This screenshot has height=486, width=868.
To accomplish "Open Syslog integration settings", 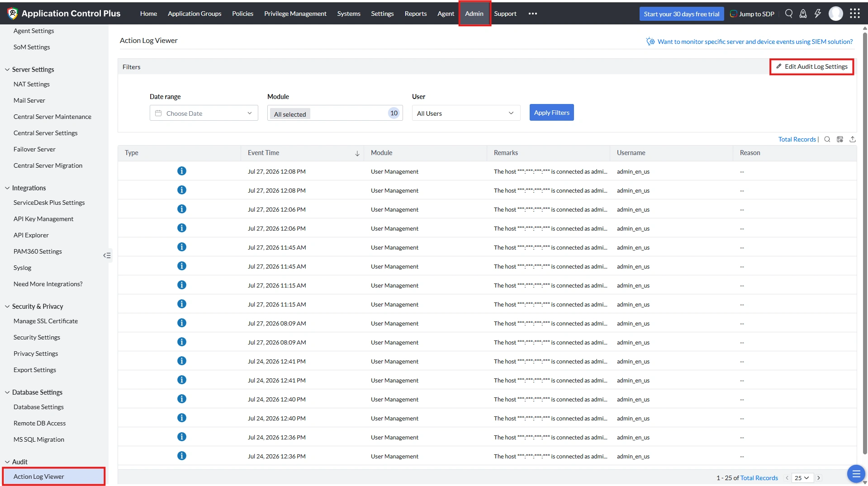I will click(22, 268).
